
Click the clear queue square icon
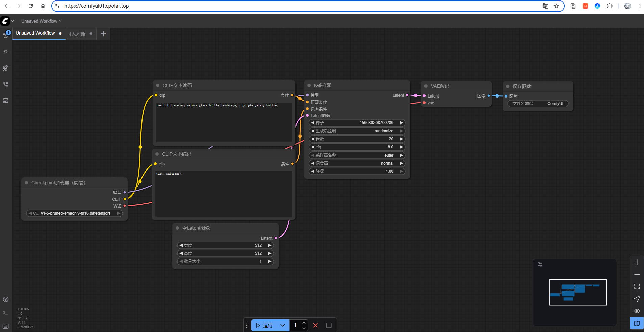pos(329,325)
